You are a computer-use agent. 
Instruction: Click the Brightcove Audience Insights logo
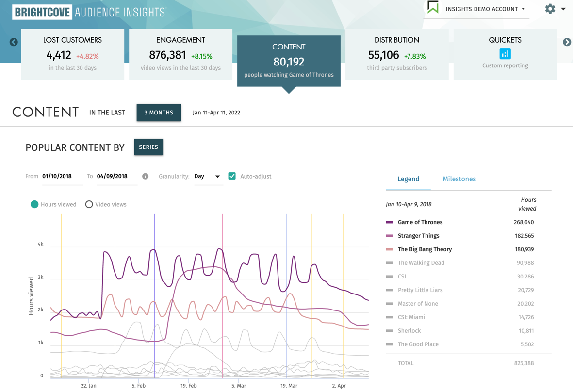89,12
